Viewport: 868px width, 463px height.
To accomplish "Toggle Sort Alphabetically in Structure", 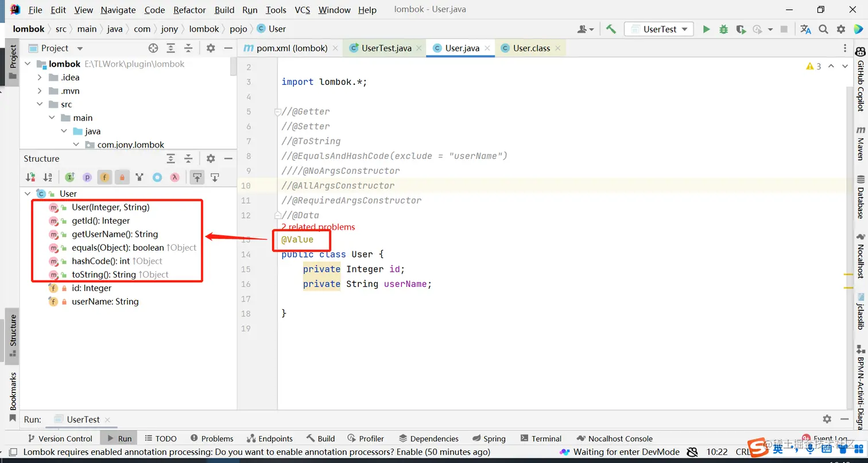I will [48, 177].
